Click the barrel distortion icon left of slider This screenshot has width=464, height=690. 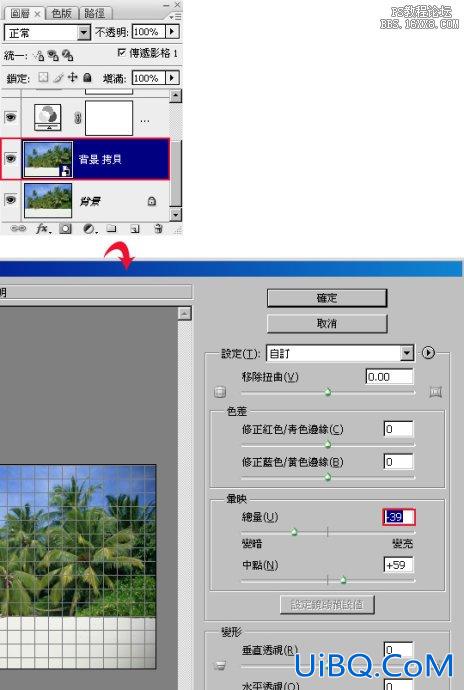220,392
